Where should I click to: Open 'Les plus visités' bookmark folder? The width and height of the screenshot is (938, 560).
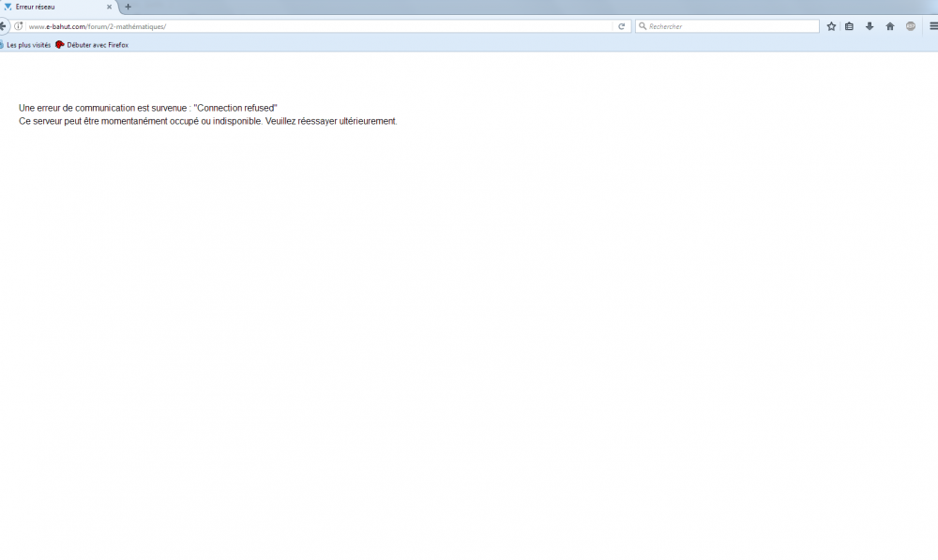click(x=28, y=45)
